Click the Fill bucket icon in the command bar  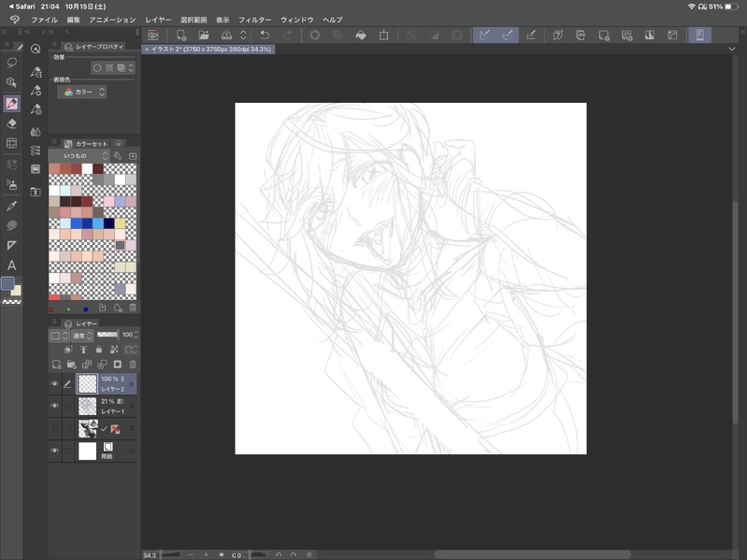point(361,36)
